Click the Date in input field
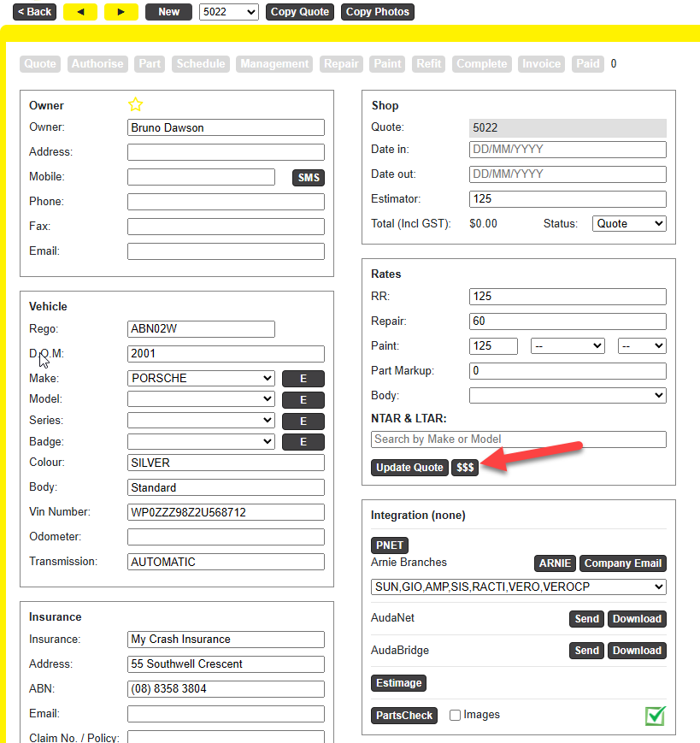700x743 pixels. pyautogui.click(x=568, y=150)
